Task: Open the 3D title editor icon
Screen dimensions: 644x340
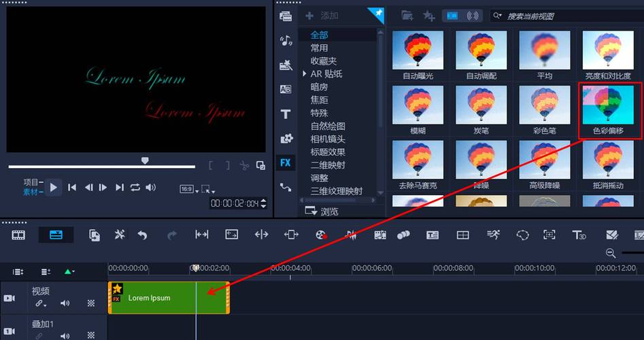Action: pos(579,235)
